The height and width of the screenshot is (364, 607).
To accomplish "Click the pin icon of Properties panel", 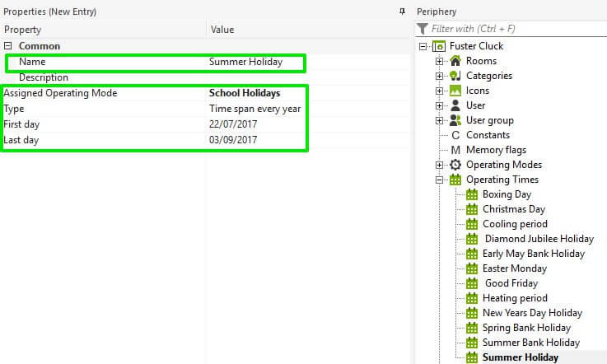I will click(402, 12).
